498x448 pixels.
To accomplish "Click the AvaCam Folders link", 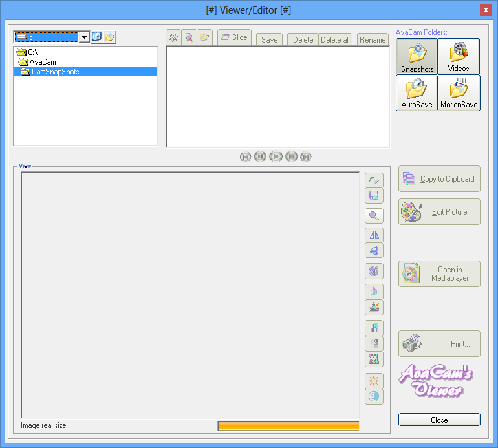I will [421, 32].
